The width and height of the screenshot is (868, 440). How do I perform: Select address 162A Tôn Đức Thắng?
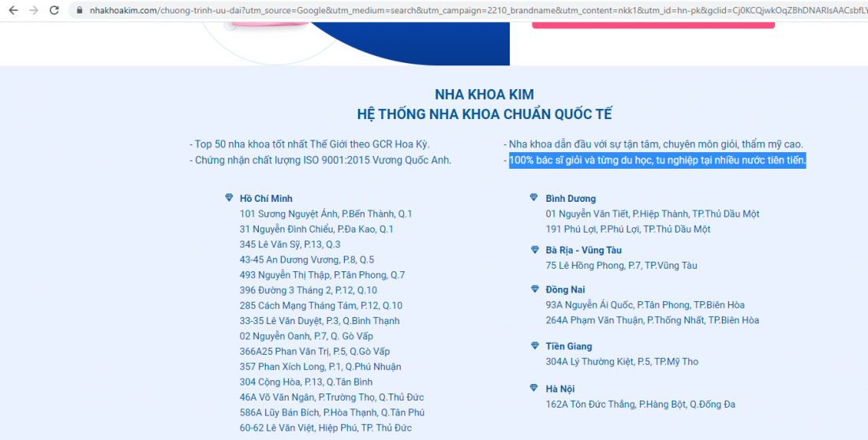click(641, 405)
